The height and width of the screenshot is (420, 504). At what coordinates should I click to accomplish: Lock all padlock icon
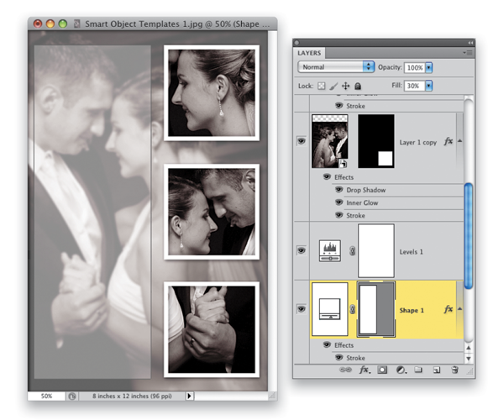pyautogui.click(x=358, y=86)
